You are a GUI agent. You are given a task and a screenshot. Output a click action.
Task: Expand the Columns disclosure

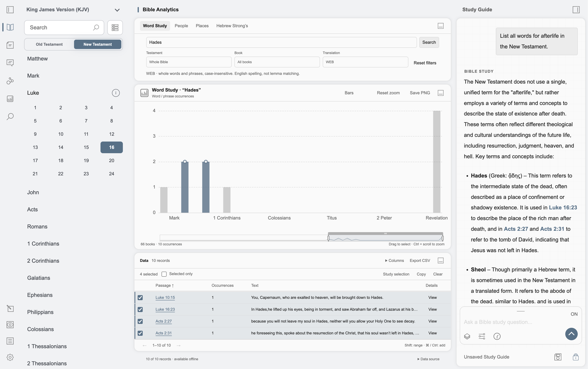394,261
